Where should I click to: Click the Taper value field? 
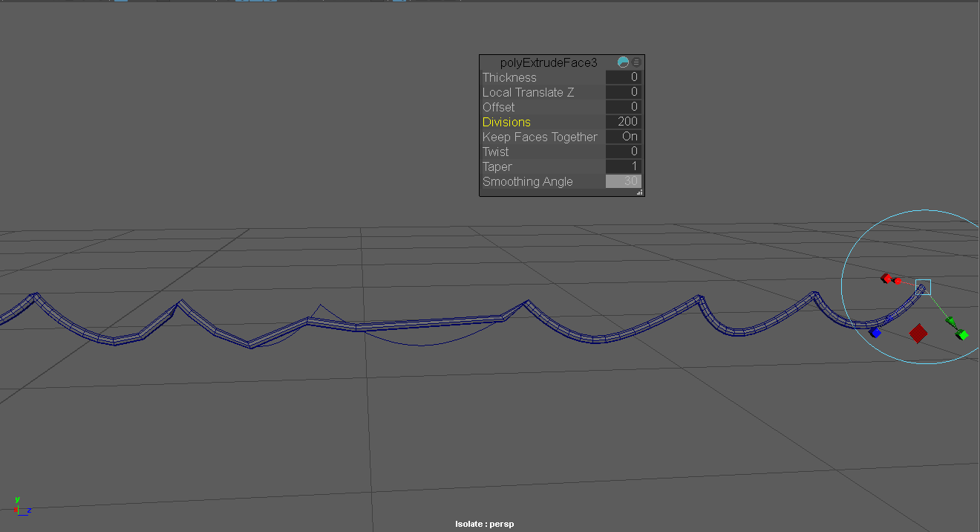point(624,166)
